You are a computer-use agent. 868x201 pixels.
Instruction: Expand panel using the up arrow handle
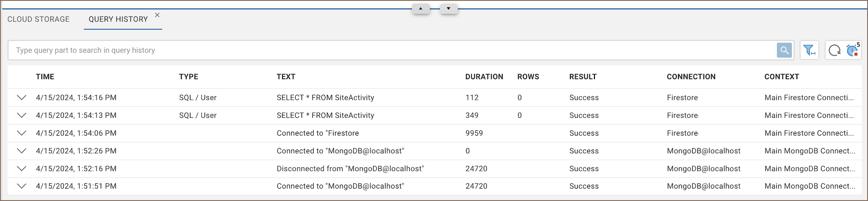pyautogui.click(x=420, y=9)
